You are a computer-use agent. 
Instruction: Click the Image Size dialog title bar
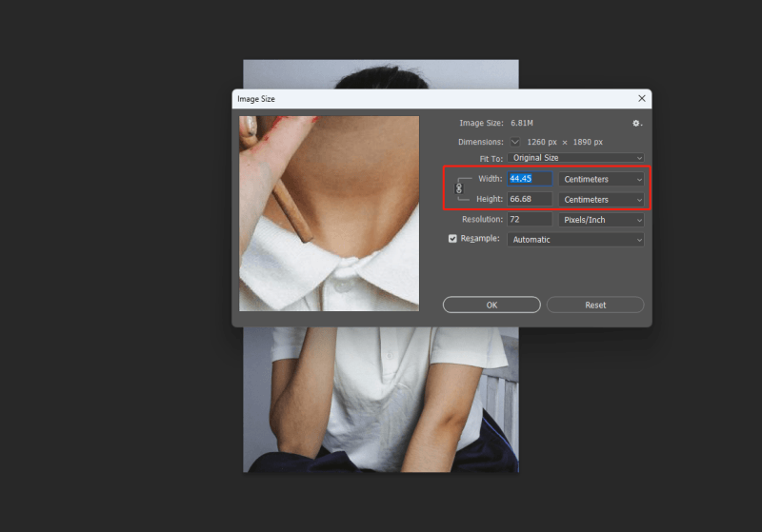(x=429, y=98)
